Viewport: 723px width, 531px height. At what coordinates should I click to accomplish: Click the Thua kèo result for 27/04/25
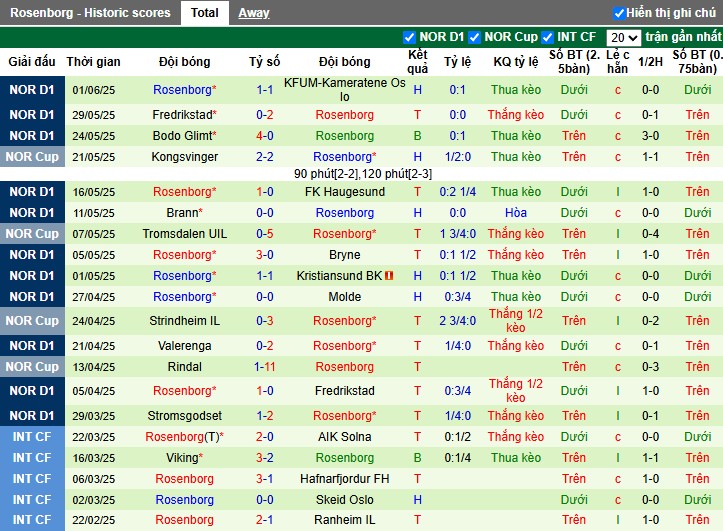click(x=516, y=297)
